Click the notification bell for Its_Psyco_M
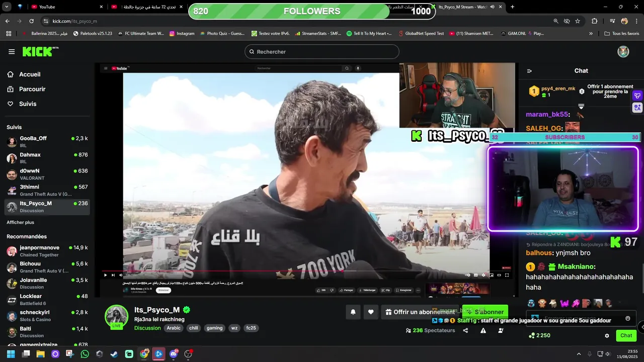 point(353,312)
